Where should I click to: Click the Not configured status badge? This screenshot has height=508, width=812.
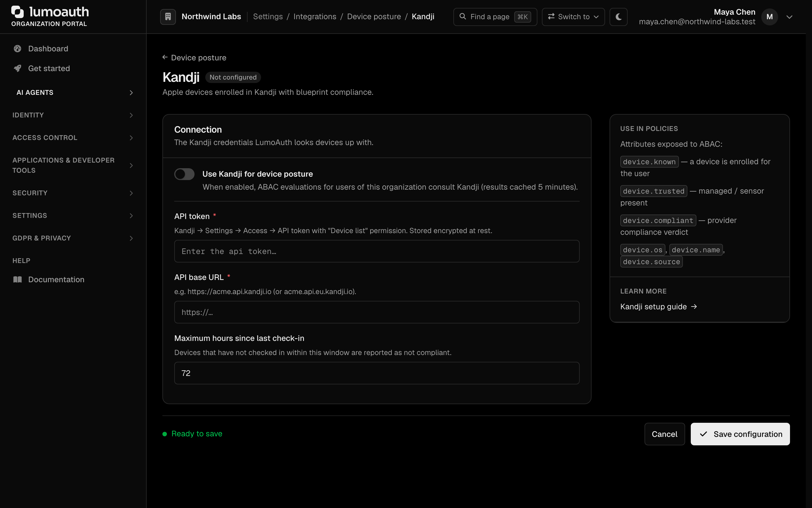coord(233,77)
